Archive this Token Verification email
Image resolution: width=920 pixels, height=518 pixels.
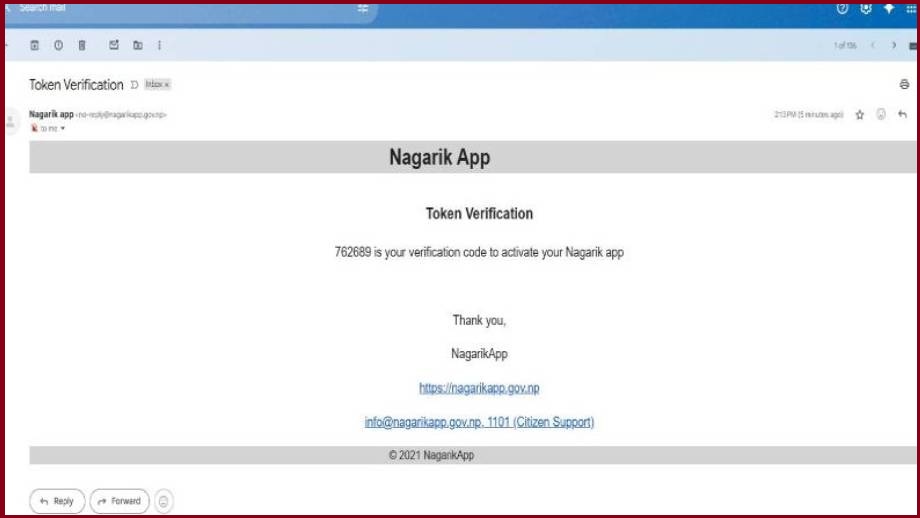tap(35, 45)
